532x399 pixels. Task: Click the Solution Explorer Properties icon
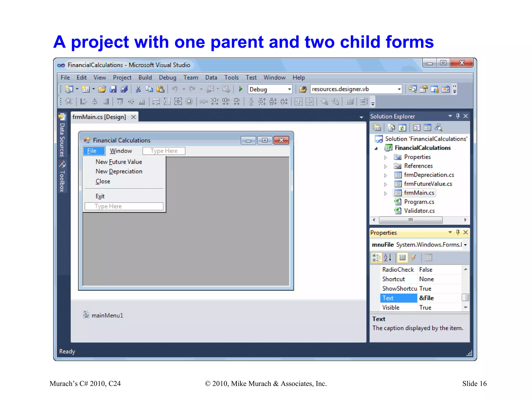coord(377,128)
